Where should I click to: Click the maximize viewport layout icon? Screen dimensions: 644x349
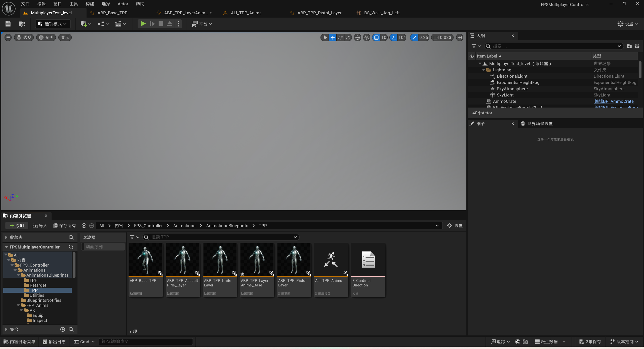coord(460,38)
